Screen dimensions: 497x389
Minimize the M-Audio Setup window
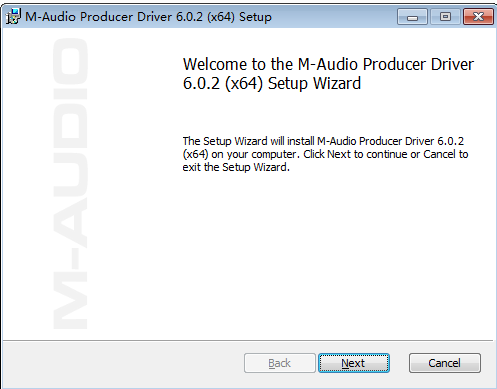pos(412,17)
